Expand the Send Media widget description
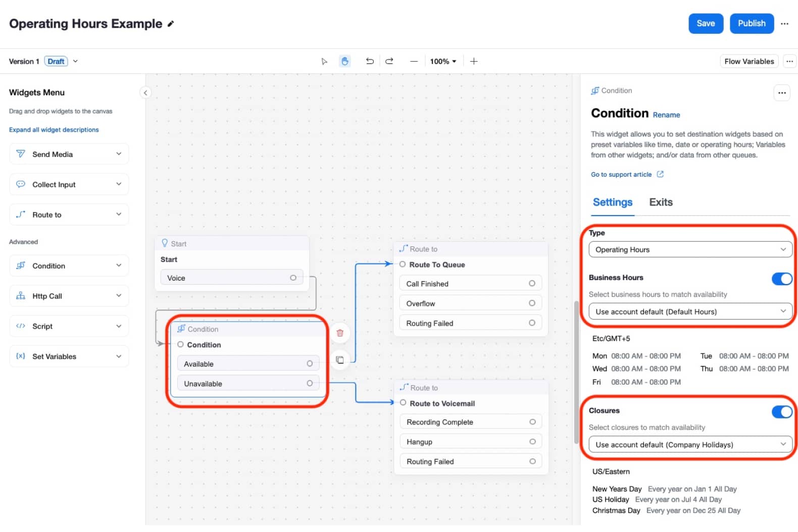This screenshot has width=798, height=532. [x=119, y=154]
